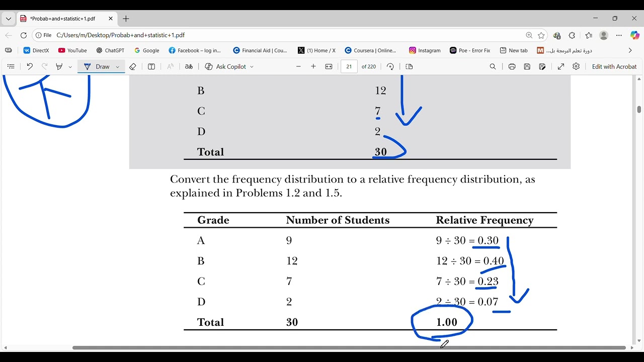Expand the Draw pen options arrow
Screen dimensions: 644x362
coord(118,66)
